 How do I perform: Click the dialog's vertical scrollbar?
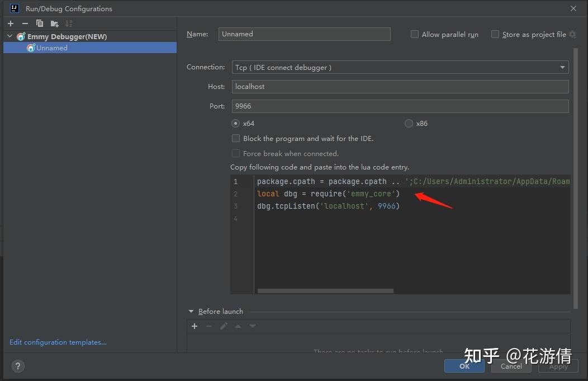point(576,178)
